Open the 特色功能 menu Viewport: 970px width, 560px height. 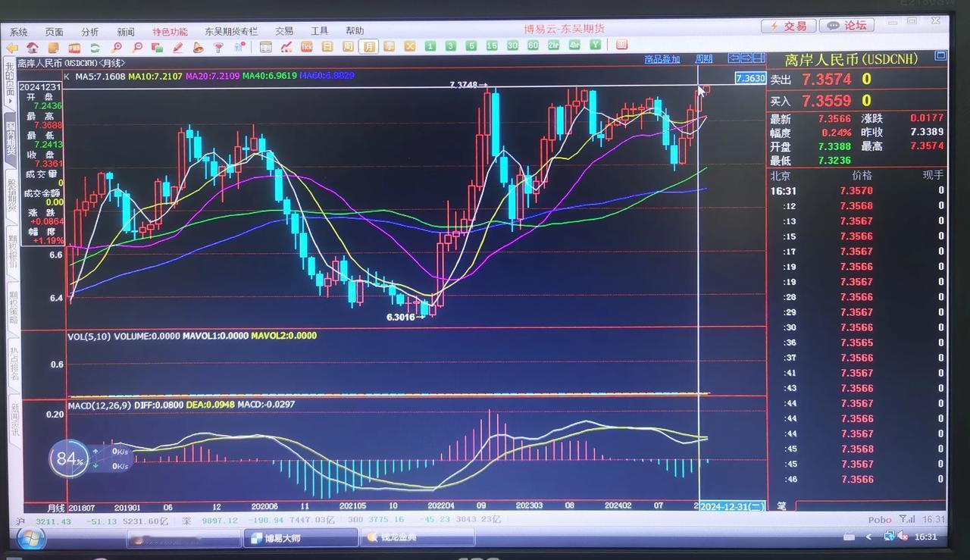coord(170,32)
